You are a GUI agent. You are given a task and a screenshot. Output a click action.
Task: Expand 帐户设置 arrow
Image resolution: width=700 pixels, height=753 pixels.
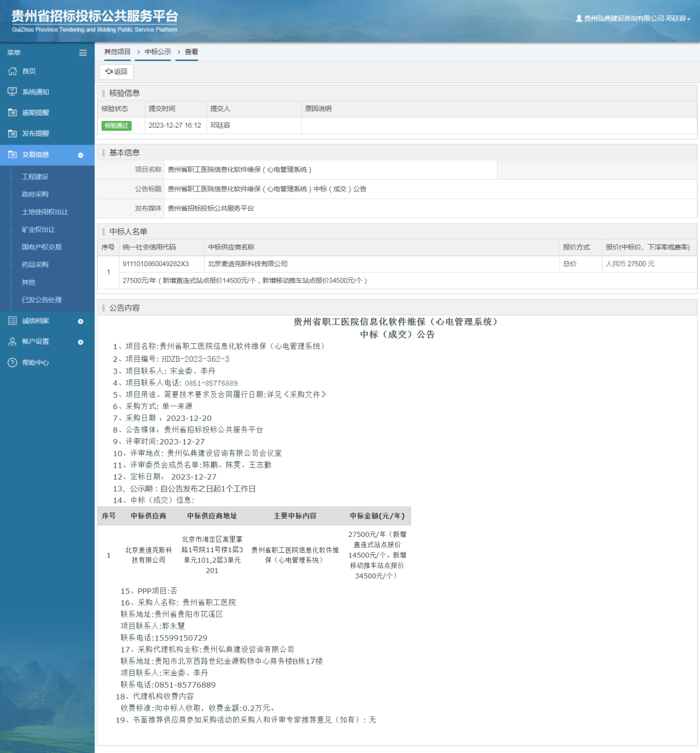click(80, 342)
